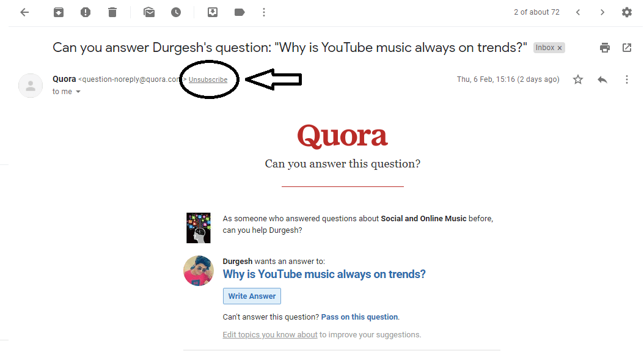Reply to Quora using the reply arrow
644x352 pixels.
coord(602,79)
